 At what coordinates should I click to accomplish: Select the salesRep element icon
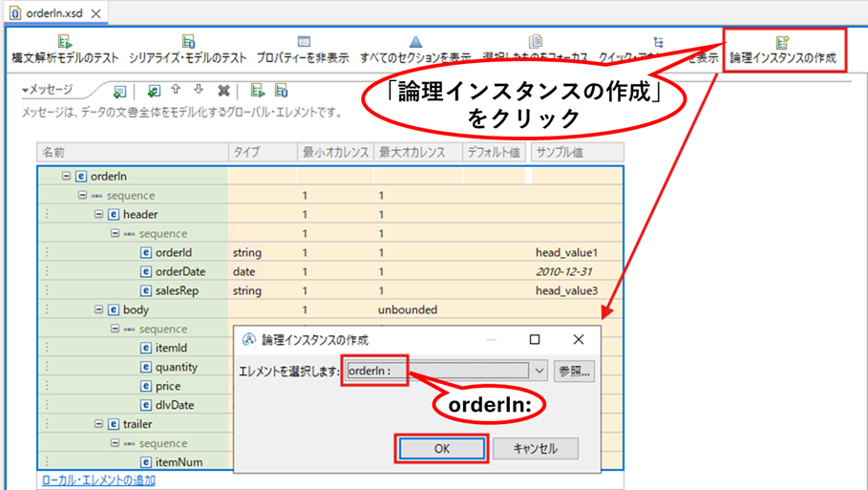tap(145, 290)
